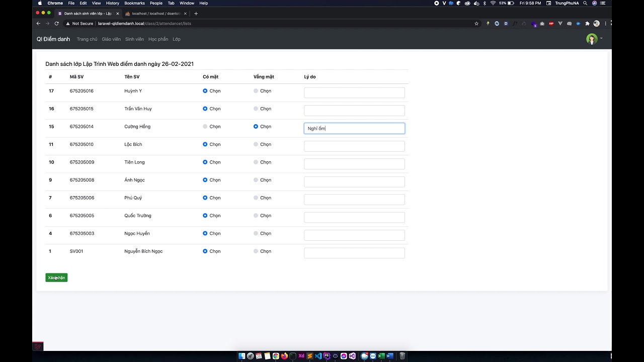
Task: Open Firefox from the dock
Action: (x=284, y=356)
